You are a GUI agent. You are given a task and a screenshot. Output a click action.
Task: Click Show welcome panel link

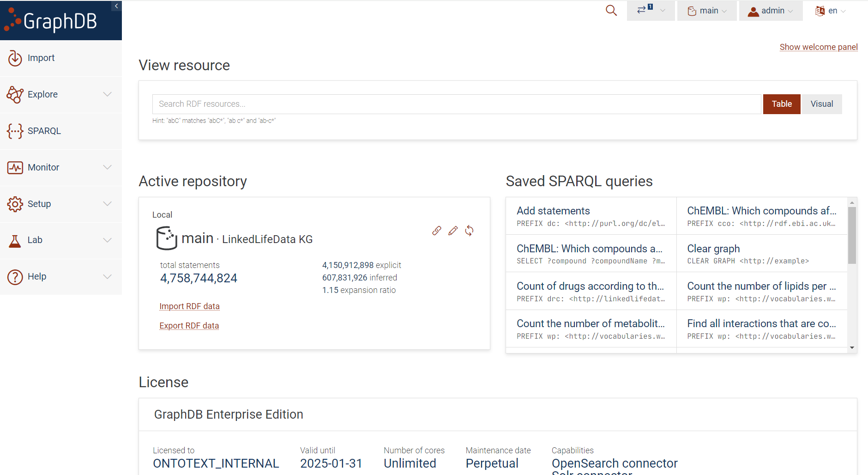[x=819, y=47]
